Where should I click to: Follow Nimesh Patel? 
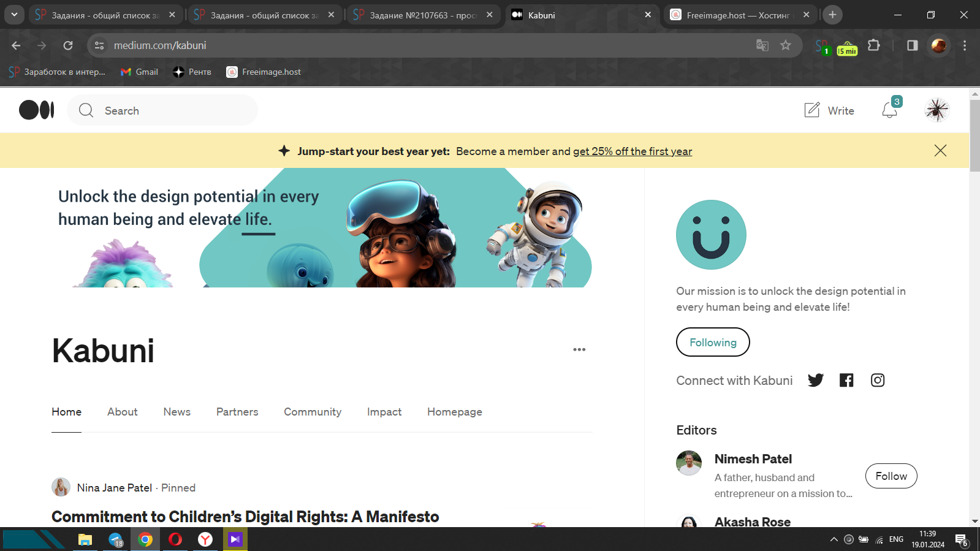click(891, 476)
